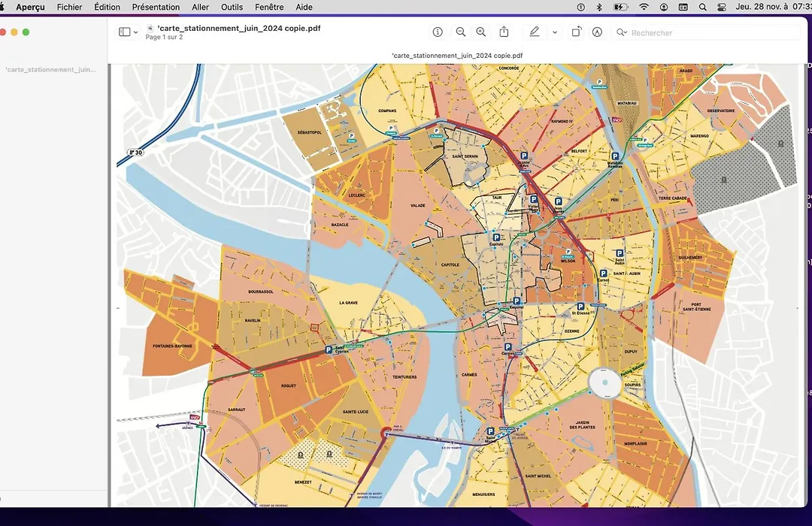Open Control Center from menu bar
This screenshot has width=812, height=526.
(722, 8)
